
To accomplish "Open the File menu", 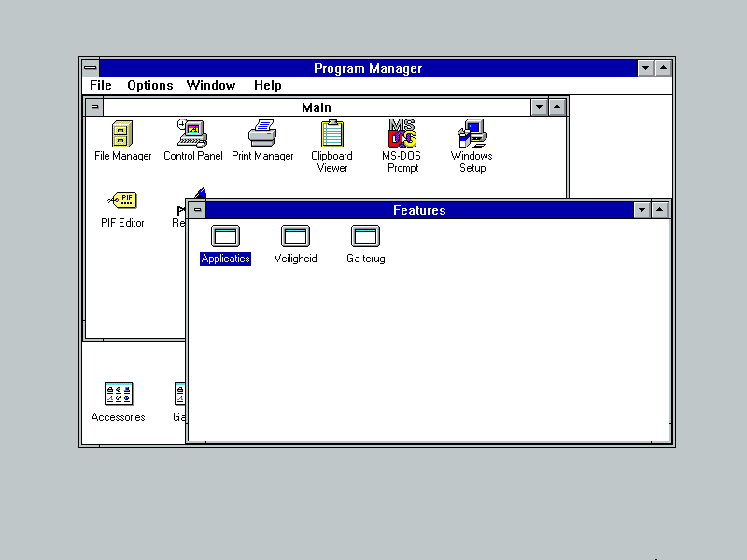I will [x=100, y=86].
